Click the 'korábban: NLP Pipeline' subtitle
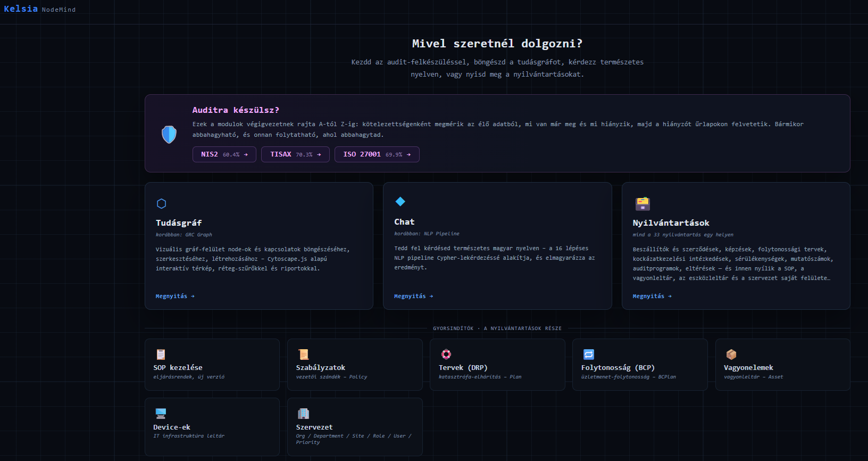868x461 pixels. pos(427,233)
